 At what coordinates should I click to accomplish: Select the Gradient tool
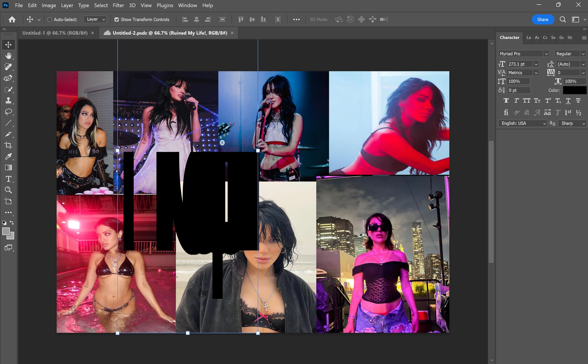8,168
